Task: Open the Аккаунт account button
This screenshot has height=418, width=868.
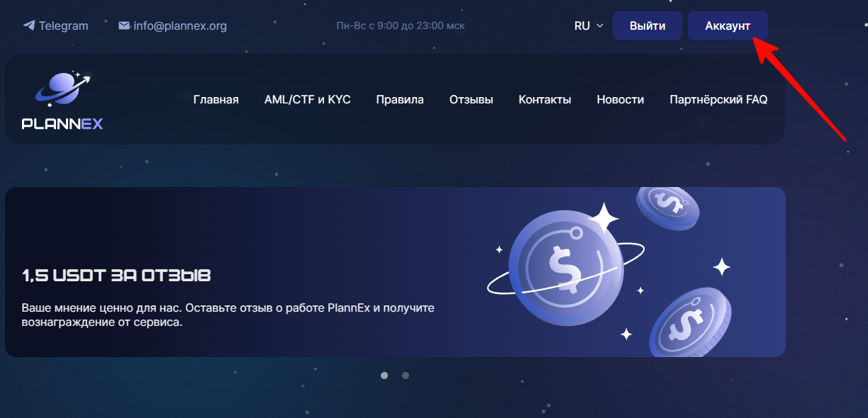Action: point(727,26)
